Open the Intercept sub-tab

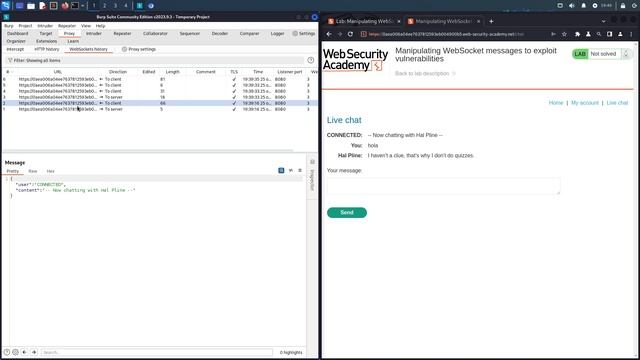coord(15,49)
